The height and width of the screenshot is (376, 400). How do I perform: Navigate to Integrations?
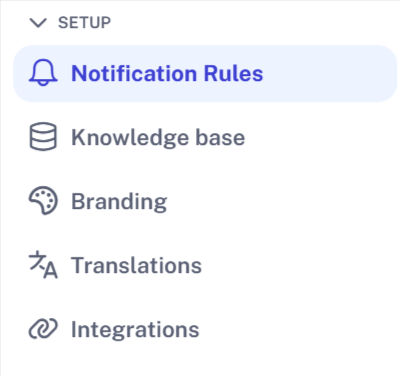coord(205,329)
